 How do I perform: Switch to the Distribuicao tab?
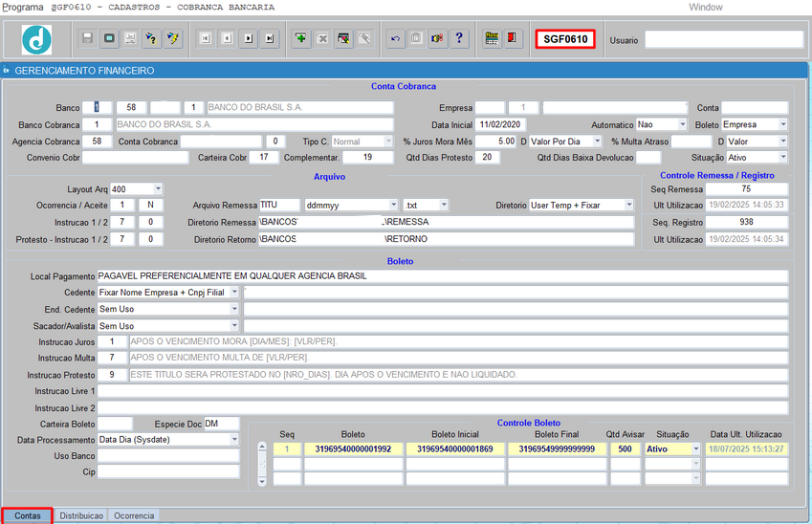click(81, 515)
